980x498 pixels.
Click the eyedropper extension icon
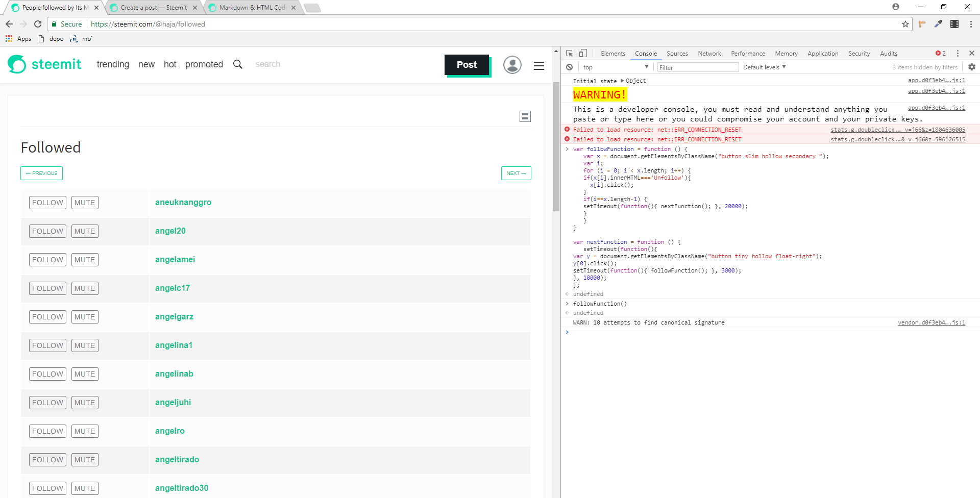coord(938,24)
